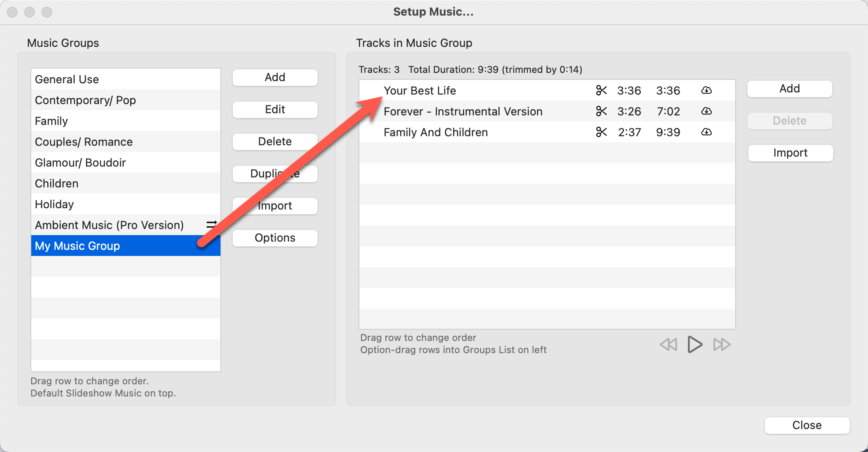The height and width of the screenshot is (452, 868).
Task: Add a track to the music group
Action: coord(789,89)
